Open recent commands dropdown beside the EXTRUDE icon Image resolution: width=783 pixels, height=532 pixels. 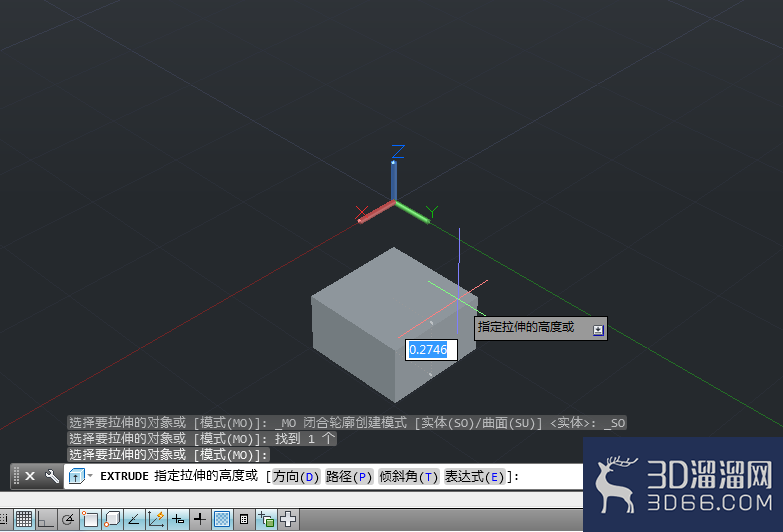(90, 476)
